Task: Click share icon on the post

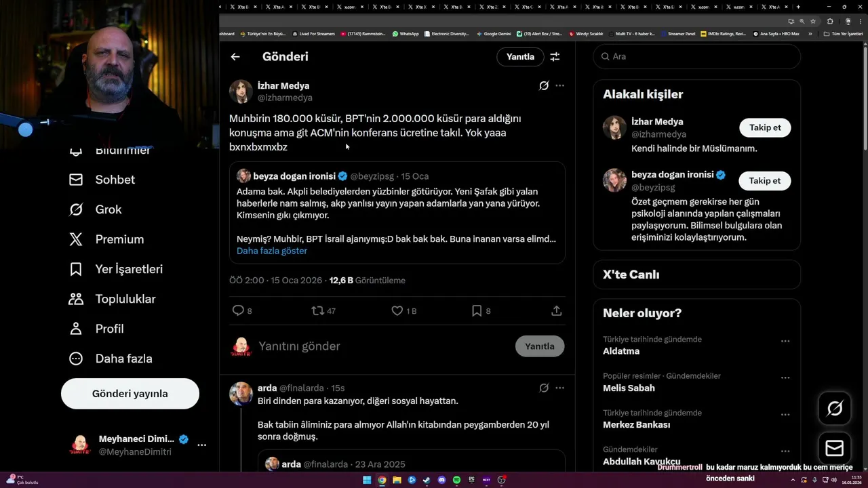Action: [x=556, y=310]
